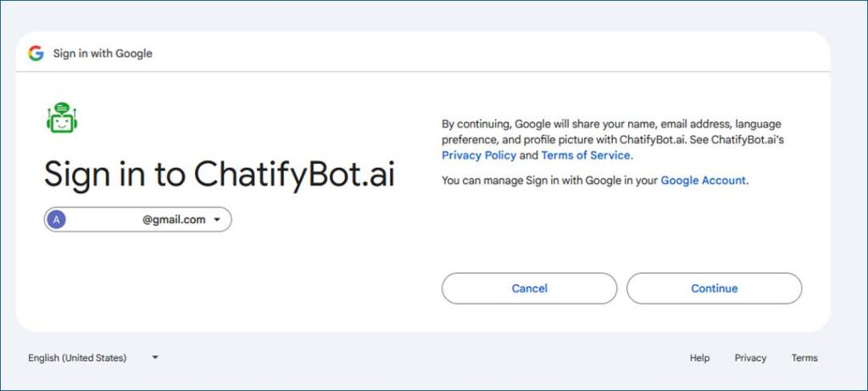Viewport: 868px width, 391px height.
Task: Click the green ChatifyBot robot icon
Action: pos(62,119)
